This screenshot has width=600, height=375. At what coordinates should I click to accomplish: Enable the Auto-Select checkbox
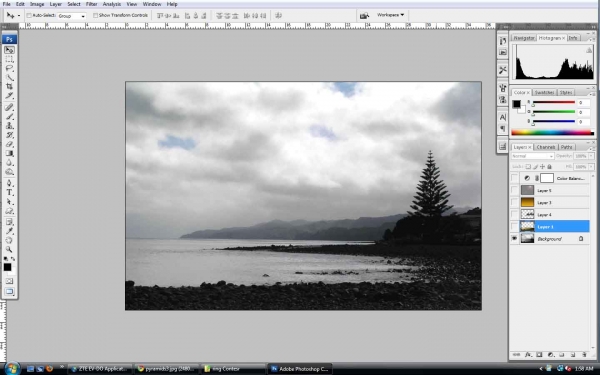tap(29, 15)
